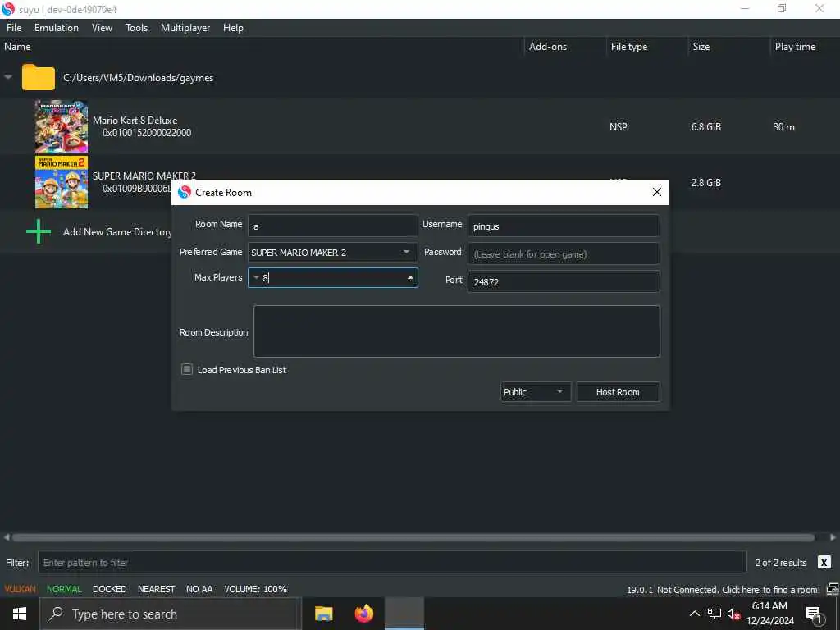This screenshot has height=630, width=840.
Task: Click Not Connected find a room link
Action: coord(738,590)
